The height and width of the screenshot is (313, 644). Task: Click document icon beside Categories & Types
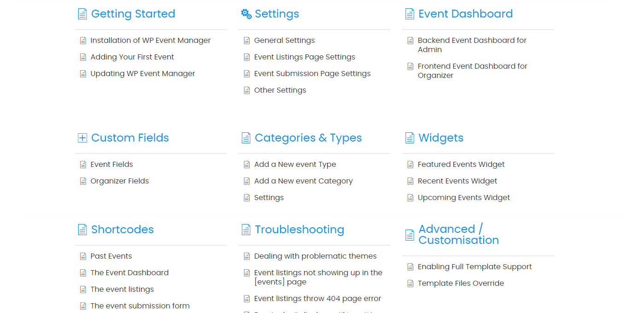coord(246,138)
